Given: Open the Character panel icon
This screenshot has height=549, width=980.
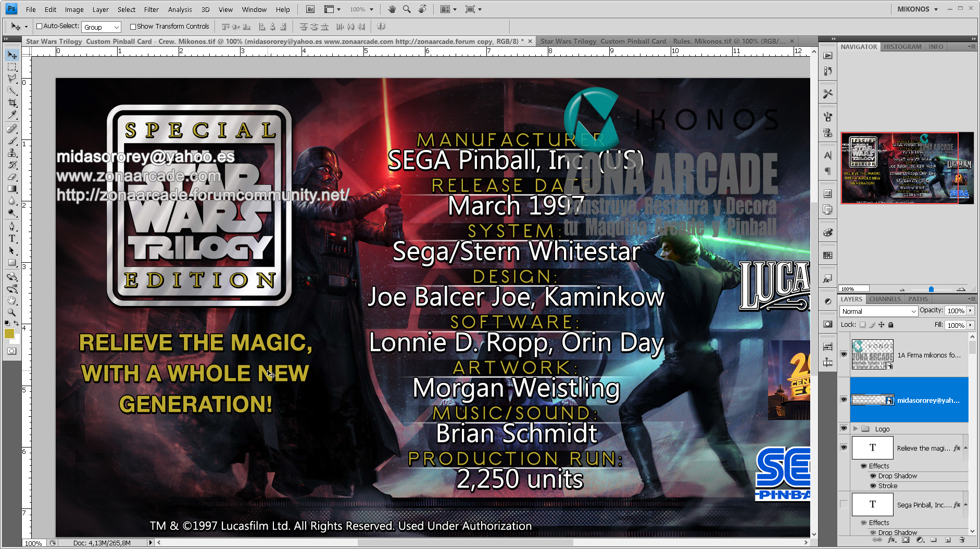Looking at the screenshot, I should (828, 155).
